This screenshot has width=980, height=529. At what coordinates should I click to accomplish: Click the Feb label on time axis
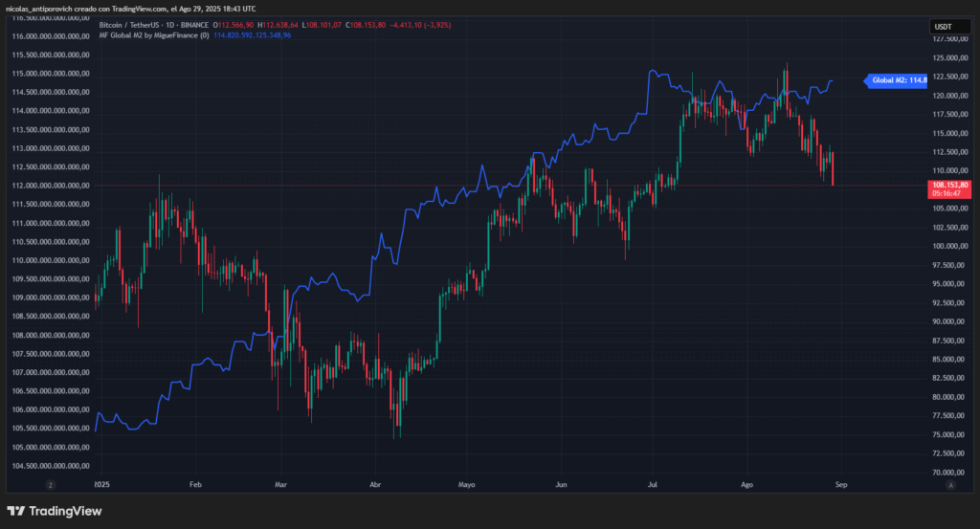(195, 485)
